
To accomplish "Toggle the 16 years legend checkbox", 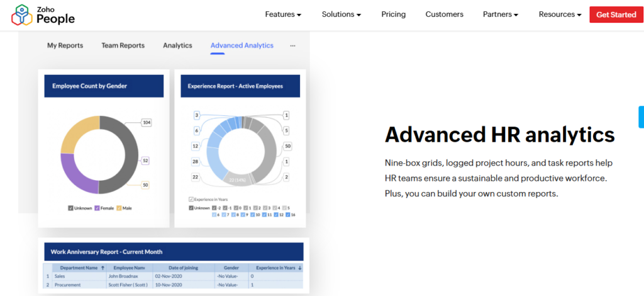I will [288, 215].
